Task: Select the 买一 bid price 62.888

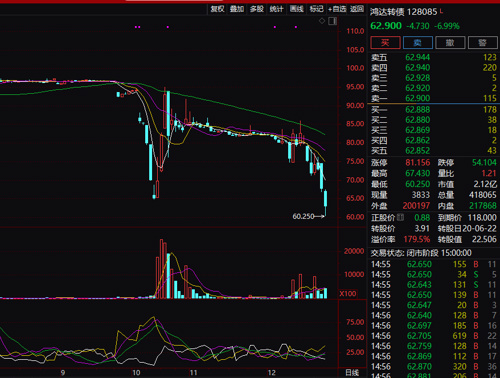Action: pyautogui.click(x=417, y=110)
